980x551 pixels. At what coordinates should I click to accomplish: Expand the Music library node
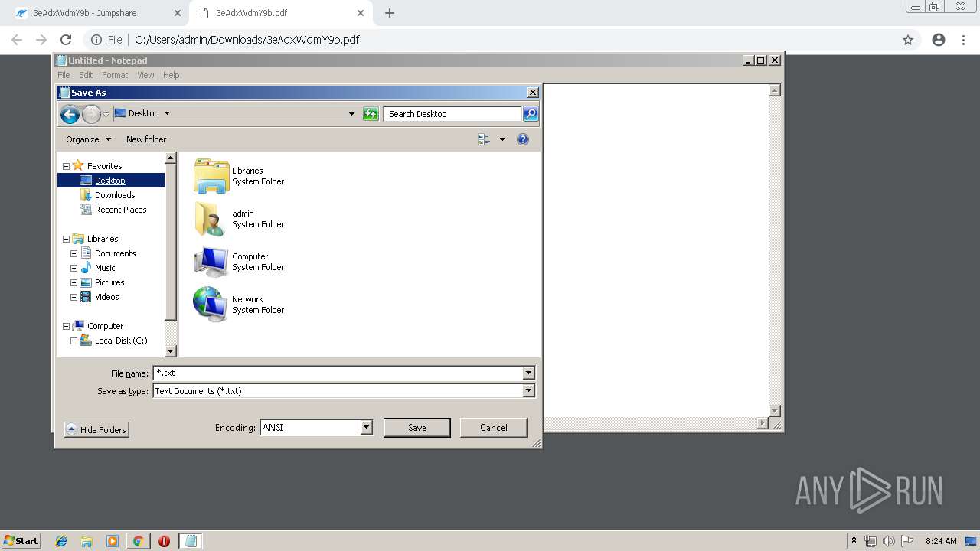[73, 268]
